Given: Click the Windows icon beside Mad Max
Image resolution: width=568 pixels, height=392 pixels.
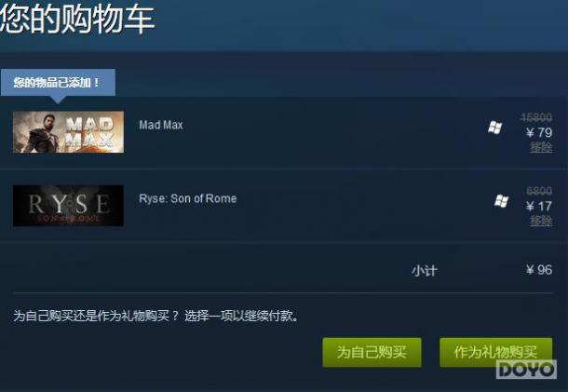Looking at the screenshot, I should (x=494, y=128).
